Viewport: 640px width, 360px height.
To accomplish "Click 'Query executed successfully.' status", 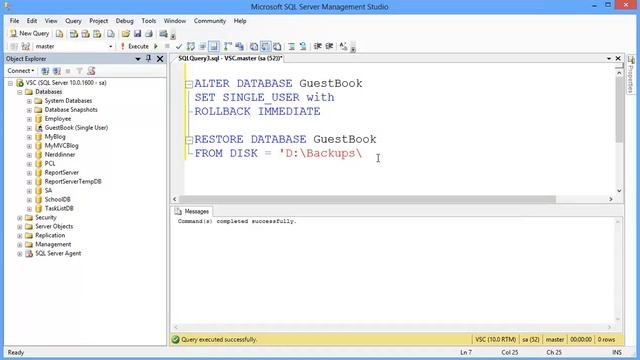I will tap(219, 340).
